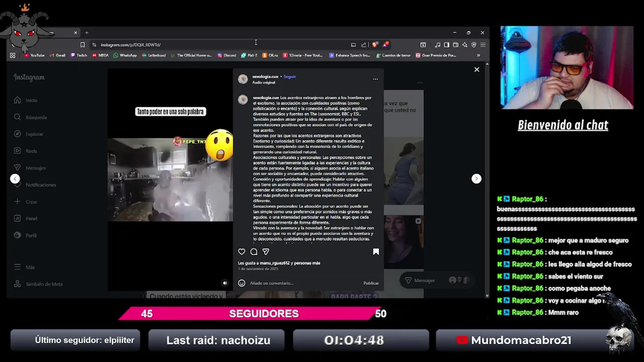
Task: Click the Publicar comment button
Action: tap(371, 283)
